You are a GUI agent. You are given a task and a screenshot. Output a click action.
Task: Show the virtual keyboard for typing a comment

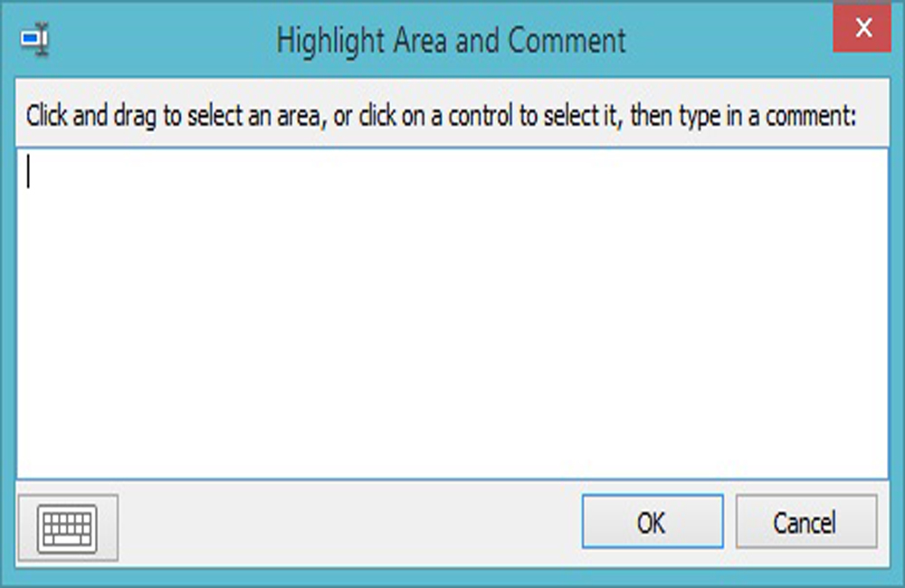point(67,526)
